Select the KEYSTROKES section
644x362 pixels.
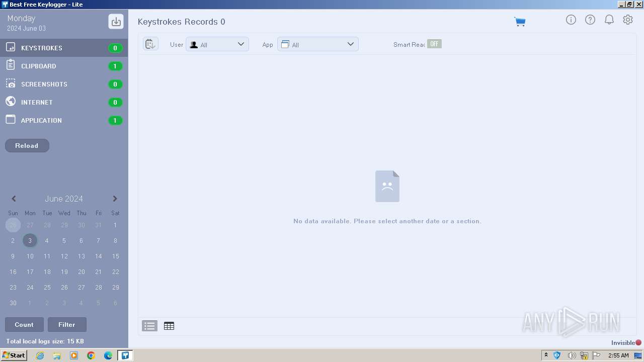point(64,48)
